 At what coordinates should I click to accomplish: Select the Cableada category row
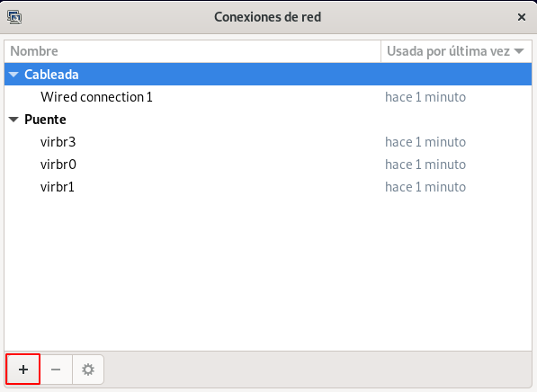tap(268, 75)
